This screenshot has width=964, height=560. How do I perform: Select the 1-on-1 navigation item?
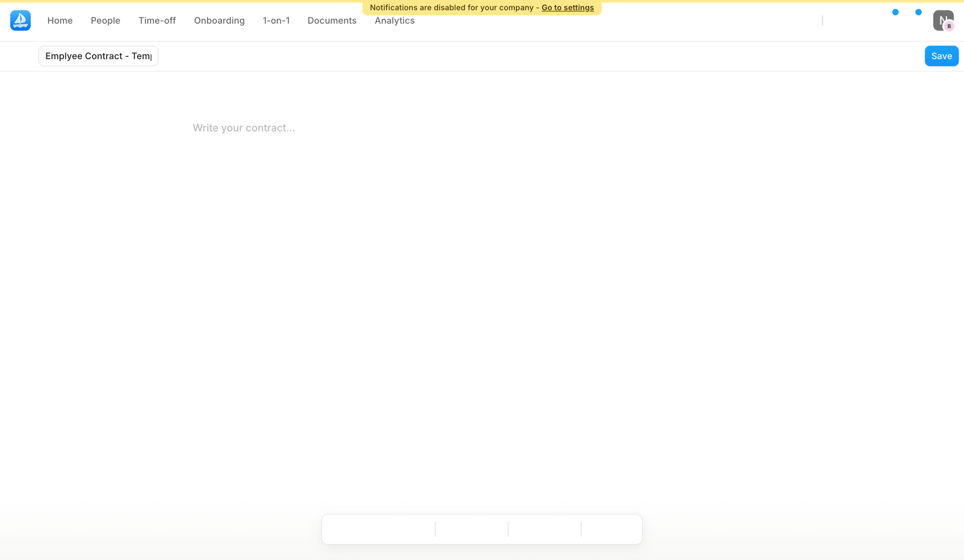276,20
